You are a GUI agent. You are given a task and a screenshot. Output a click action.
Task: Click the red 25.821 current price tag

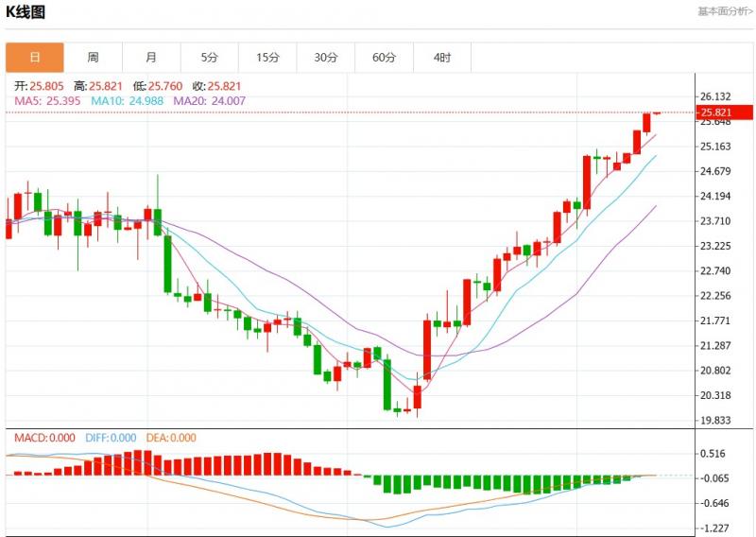(716, 113)
